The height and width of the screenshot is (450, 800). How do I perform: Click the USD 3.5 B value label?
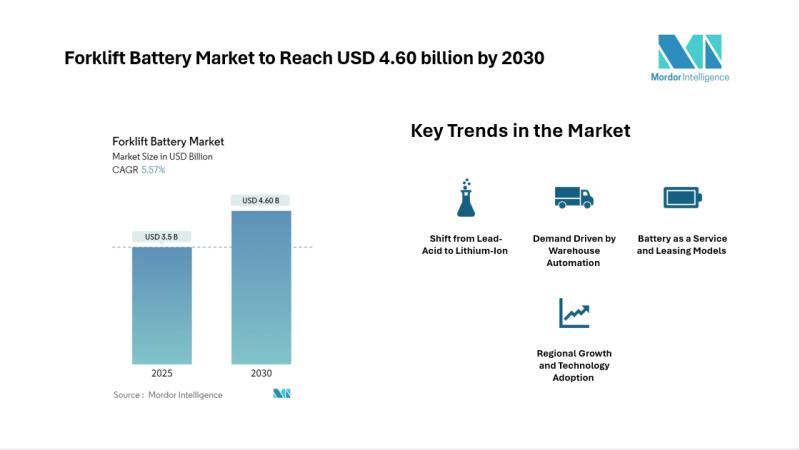click(162, 237)
